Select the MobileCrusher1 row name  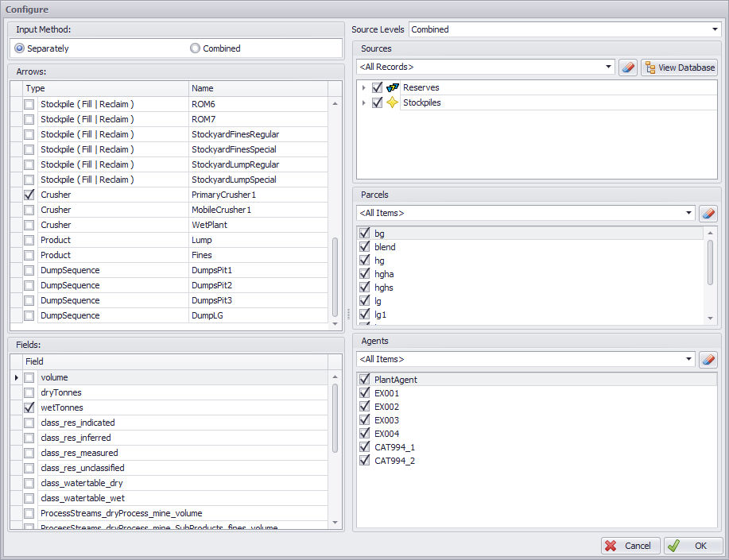click(221, 210)
